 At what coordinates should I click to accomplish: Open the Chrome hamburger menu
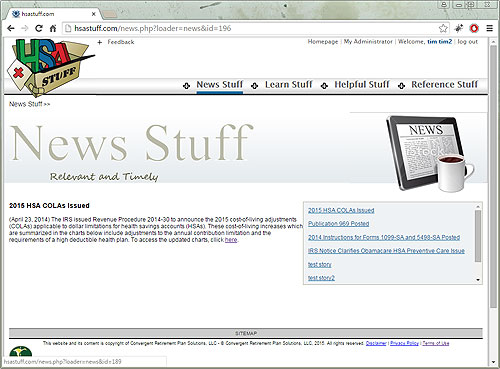489,28
